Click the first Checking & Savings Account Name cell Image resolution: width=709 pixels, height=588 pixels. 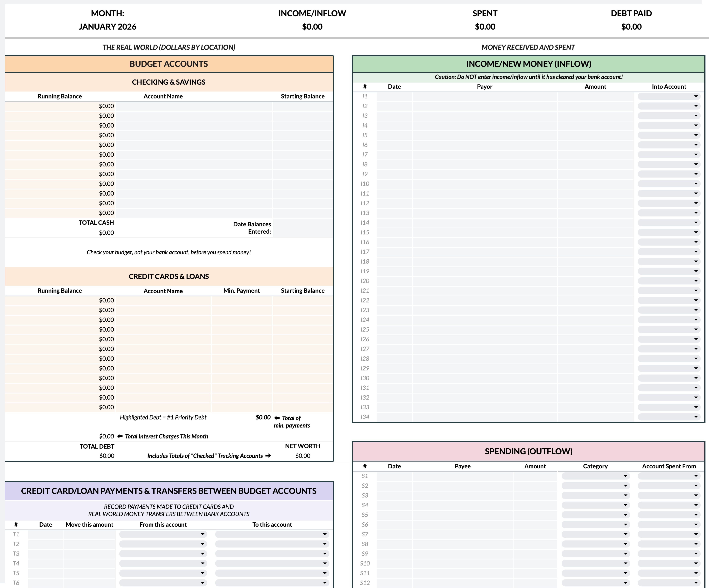[193, 106]
